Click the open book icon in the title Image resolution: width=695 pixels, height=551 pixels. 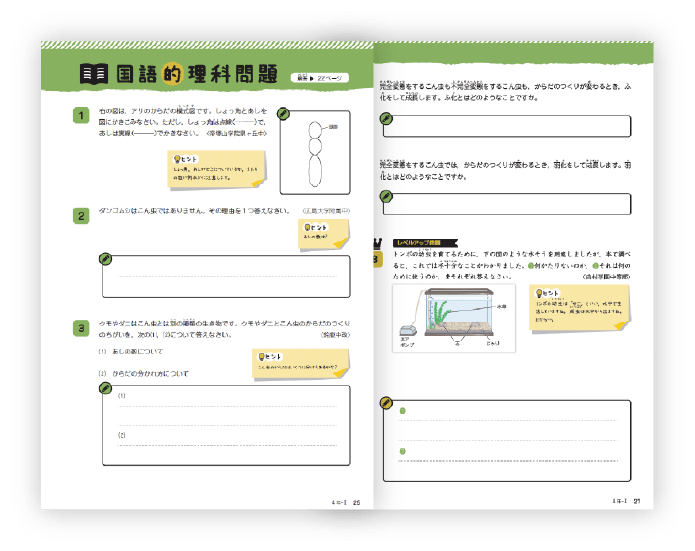(x=94, y=74)
